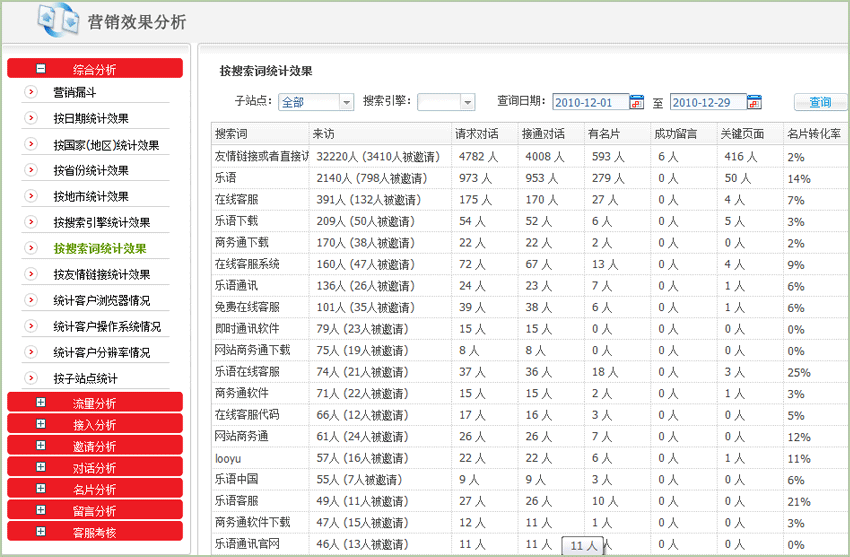850x557 pixels.
Task: Sort by 成功留言 column header
Action: pos(684,134)
